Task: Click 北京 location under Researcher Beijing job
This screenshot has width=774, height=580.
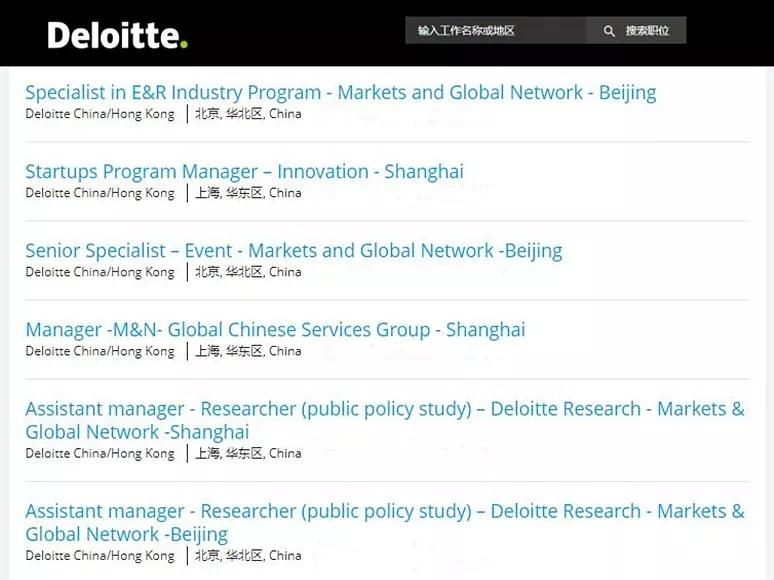Action: click(207, 555)
